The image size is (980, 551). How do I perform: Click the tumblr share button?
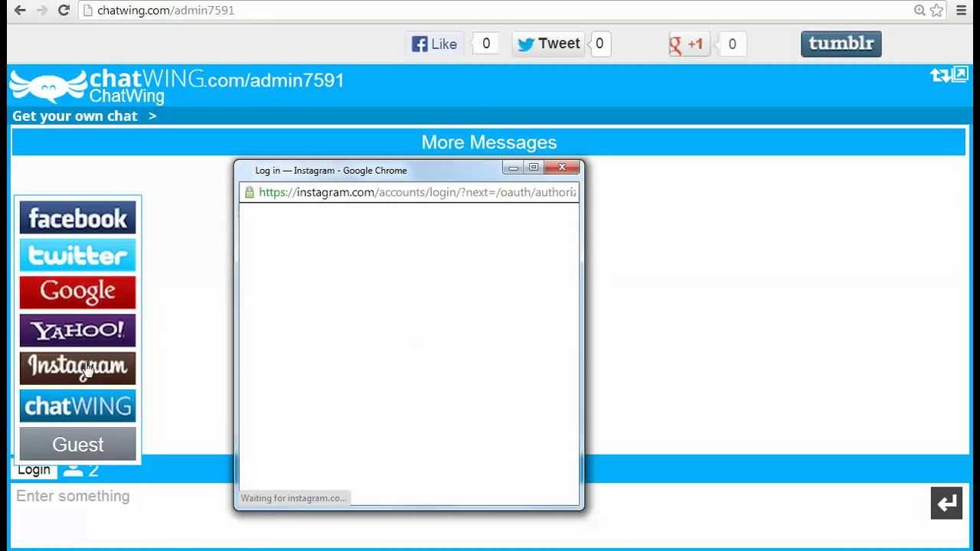click(841, 44)
